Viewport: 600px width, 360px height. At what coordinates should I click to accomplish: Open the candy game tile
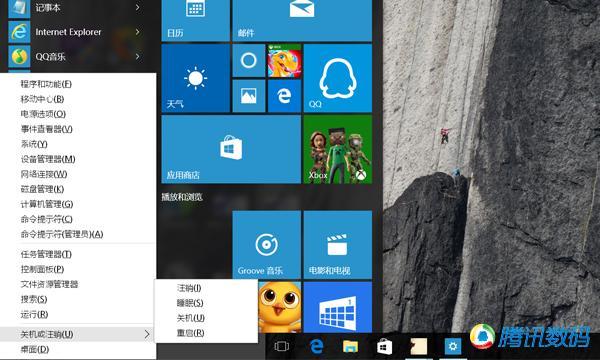tap(284, 60)
